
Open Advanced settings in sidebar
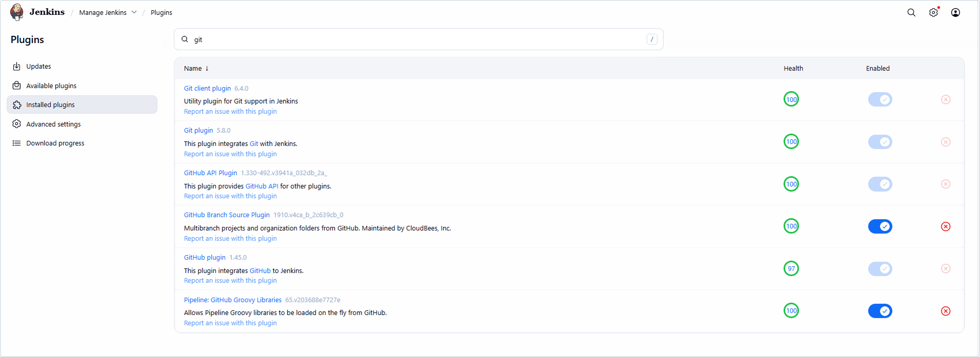53,124
